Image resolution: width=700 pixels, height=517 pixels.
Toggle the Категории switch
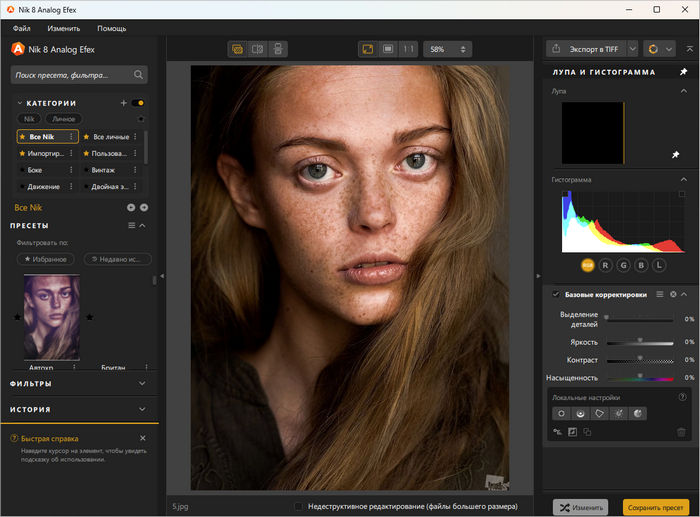tap(139, 103)
